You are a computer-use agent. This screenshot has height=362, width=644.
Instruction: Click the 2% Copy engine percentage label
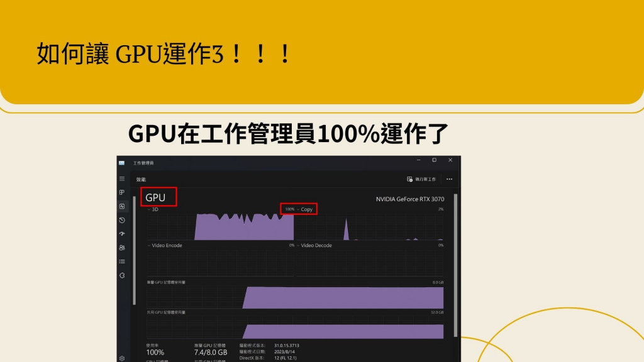[441, 209]
